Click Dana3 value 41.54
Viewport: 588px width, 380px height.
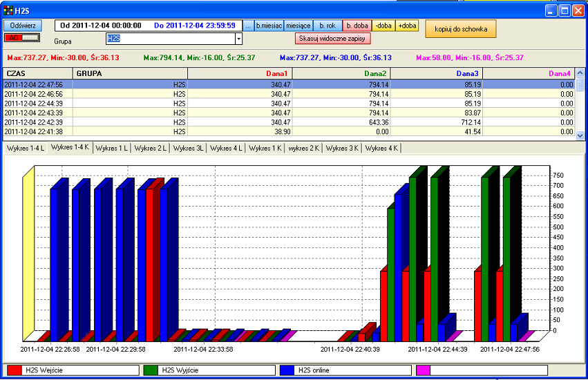click(473, 132)
